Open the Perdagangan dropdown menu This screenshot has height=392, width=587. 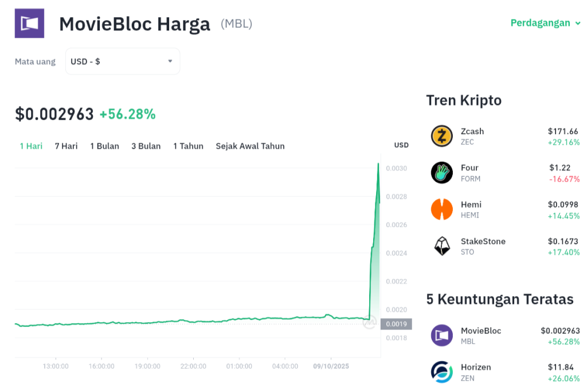[x=545, y=23]
